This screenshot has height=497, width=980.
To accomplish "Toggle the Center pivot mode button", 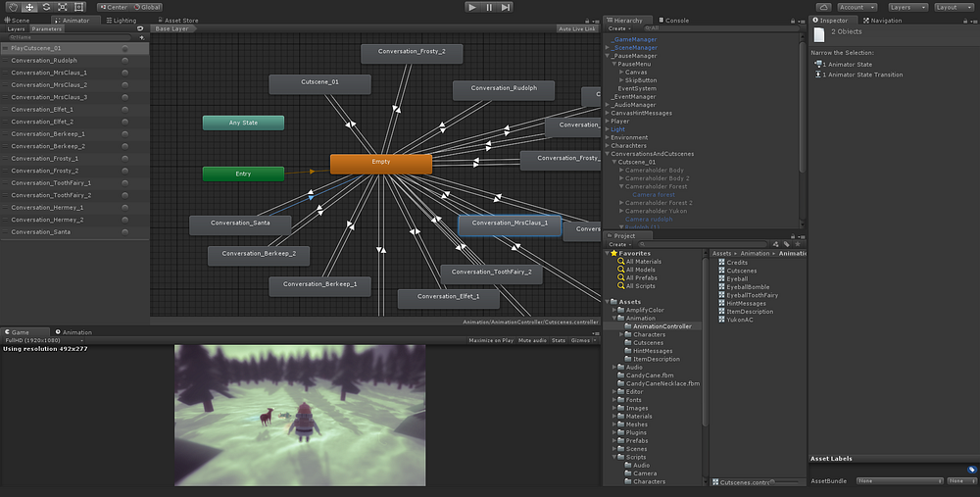I will 113,8.
